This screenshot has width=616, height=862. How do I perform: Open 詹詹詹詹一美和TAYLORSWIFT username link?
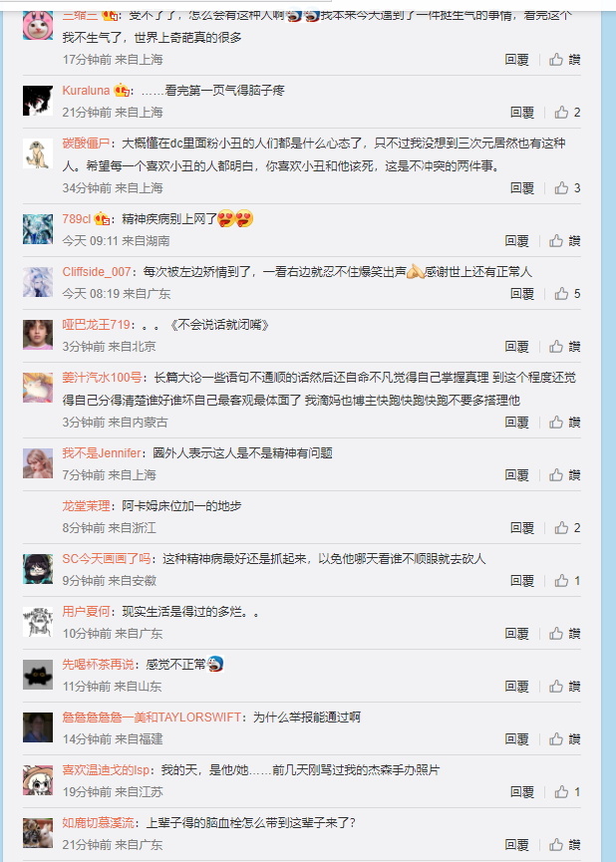152,717
